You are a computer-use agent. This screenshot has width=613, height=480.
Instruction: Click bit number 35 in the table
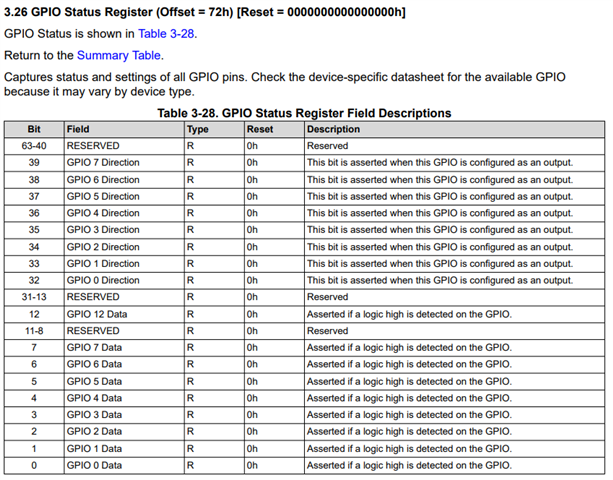tap(34, 230)
